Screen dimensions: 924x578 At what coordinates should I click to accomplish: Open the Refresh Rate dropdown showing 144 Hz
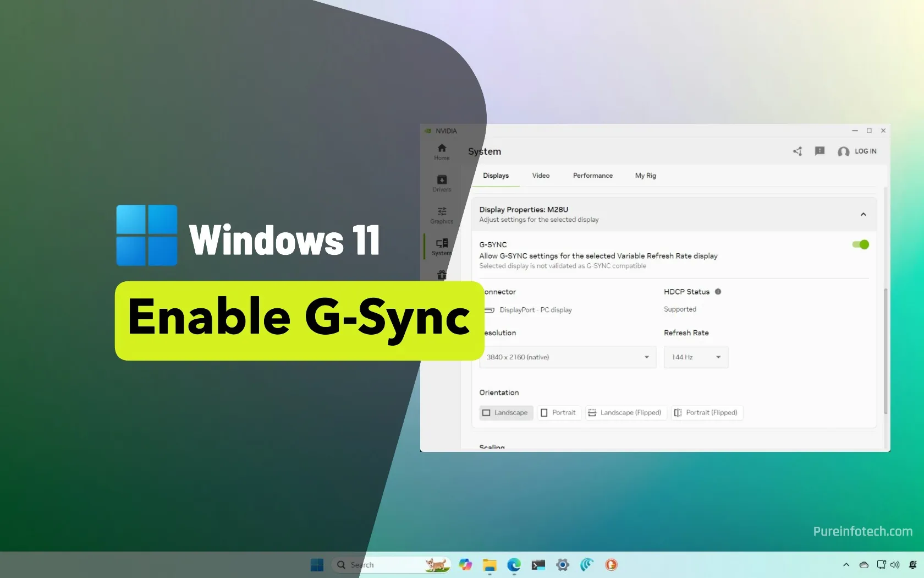pyautogui.click(x=695, y=357)
